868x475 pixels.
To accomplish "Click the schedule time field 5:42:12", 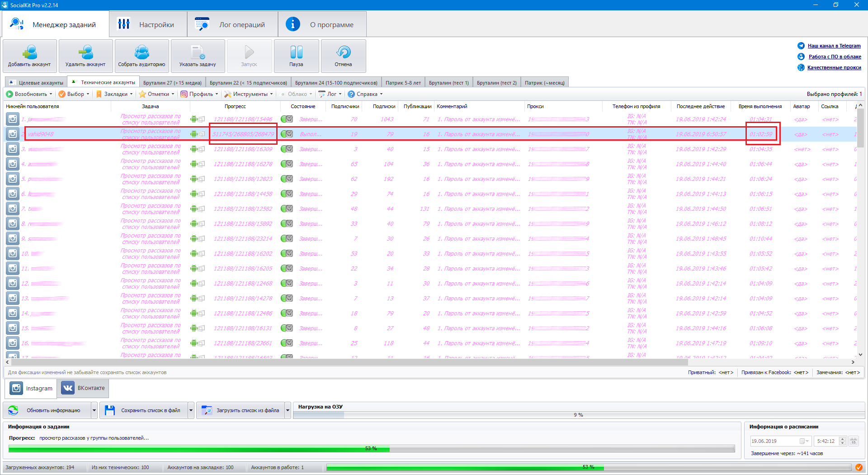I will coord(826,441).
